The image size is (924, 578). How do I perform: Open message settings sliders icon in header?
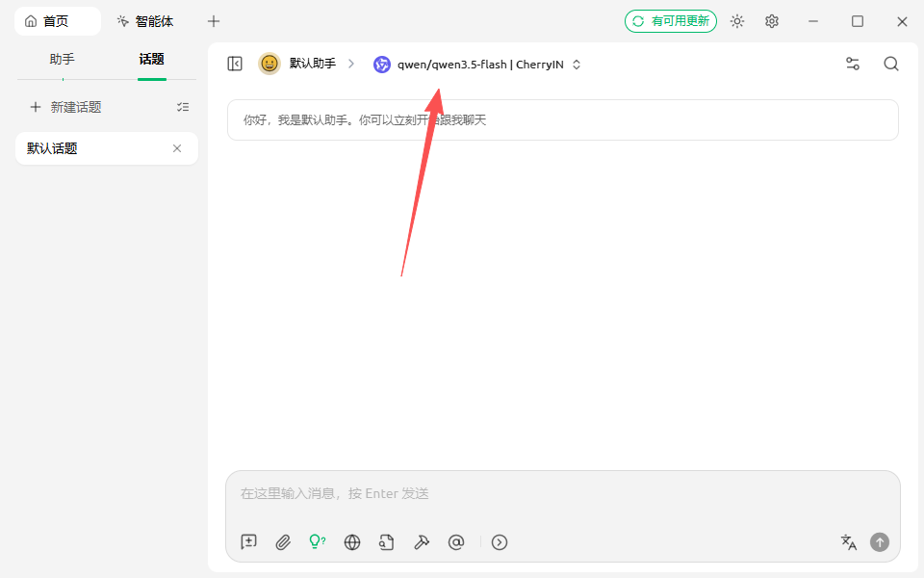[852, 64]
